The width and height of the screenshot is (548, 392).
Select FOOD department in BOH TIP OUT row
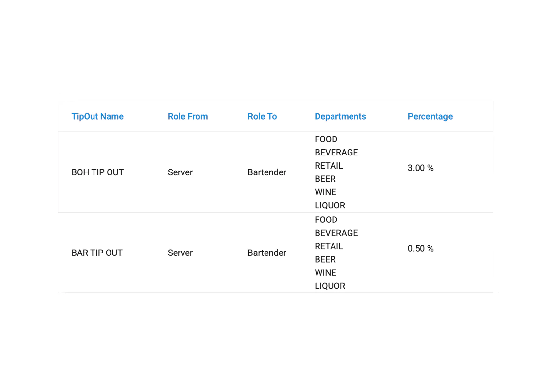click(326, 139)
